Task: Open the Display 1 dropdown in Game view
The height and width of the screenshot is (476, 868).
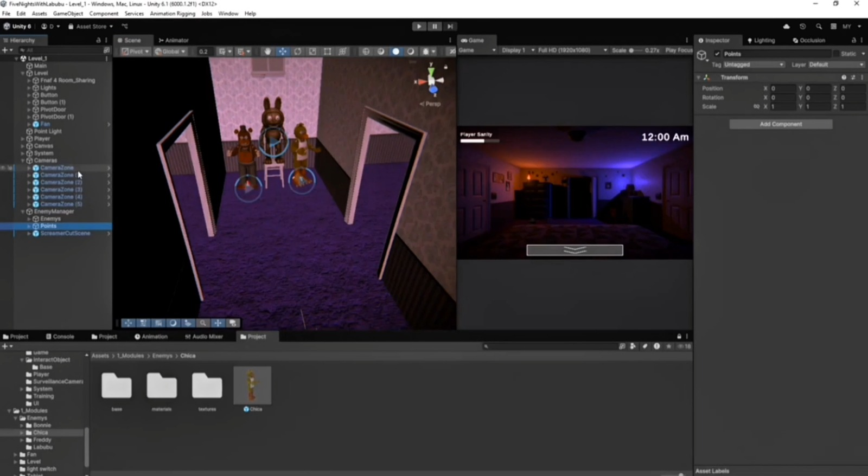Action: coord(518,50)
